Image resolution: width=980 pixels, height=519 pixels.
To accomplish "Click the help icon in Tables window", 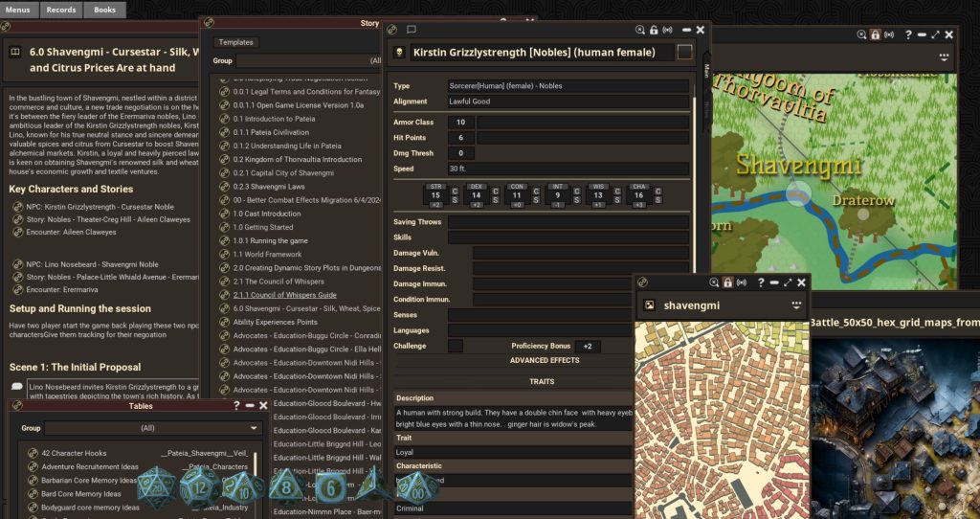I will (x=236, y=406).
